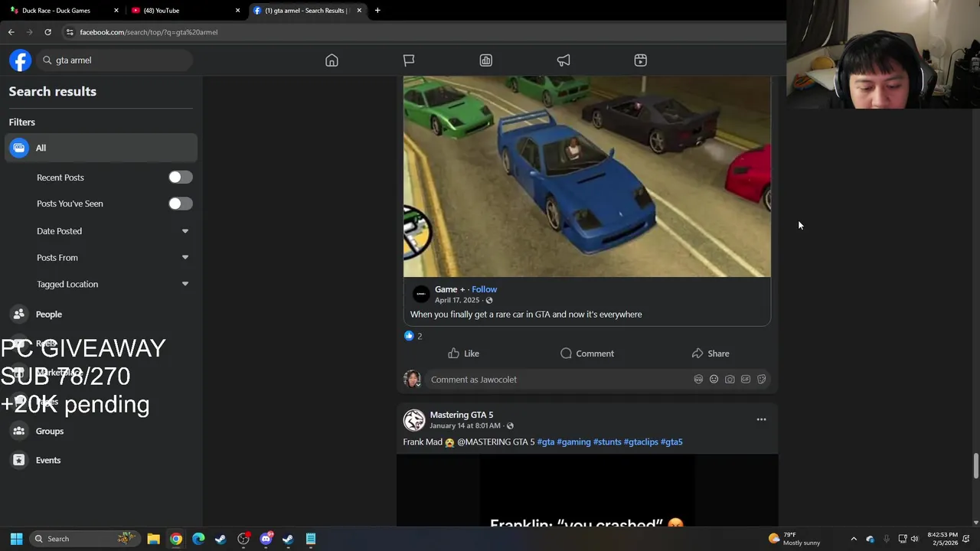Open the Ads megaphone icon in top navigation

(x=563, y=60)
